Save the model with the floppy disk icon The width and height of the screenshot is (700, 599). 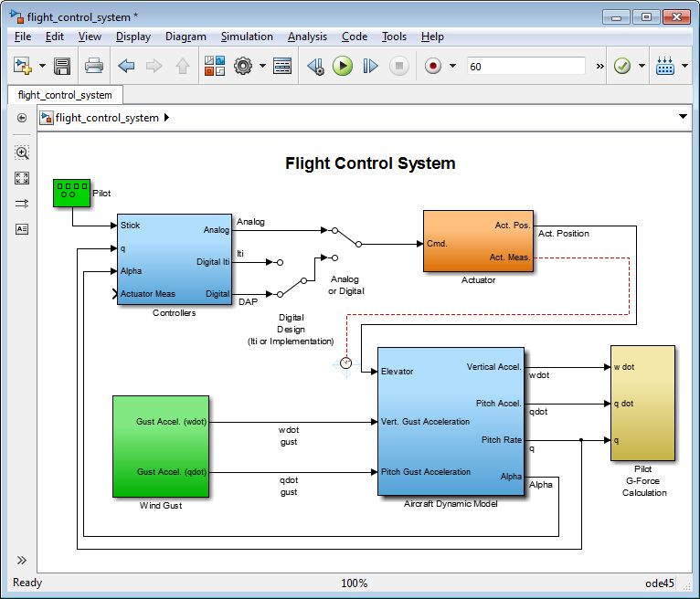pyautogui.click(x=62, y=66)
